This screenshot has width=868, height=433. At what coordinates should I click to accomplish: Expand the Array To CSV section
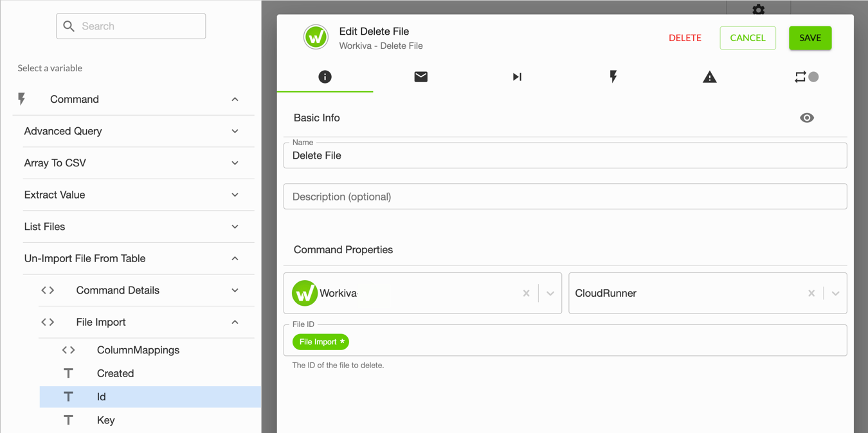coord(235,163)
